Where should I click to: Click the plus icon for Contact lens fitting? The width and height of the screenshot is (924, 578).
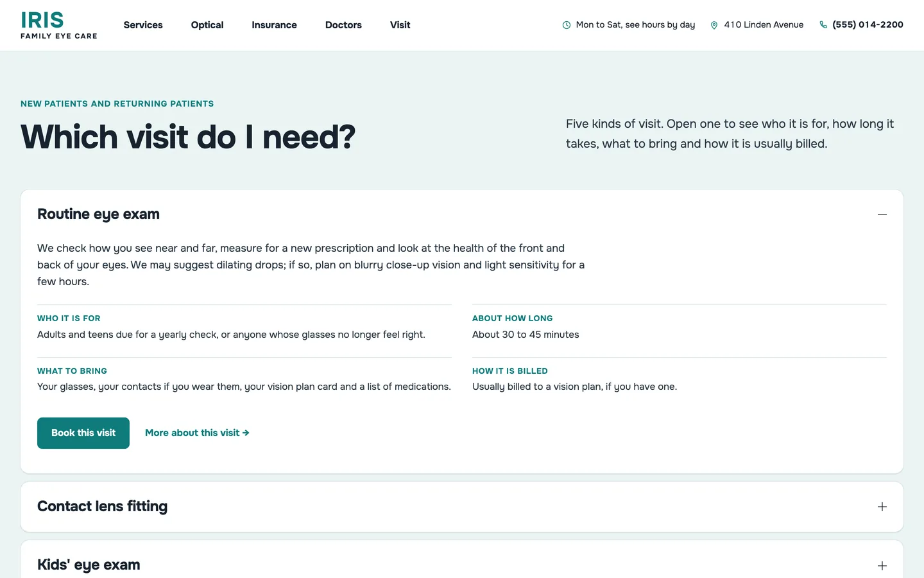tap(882, 507)
